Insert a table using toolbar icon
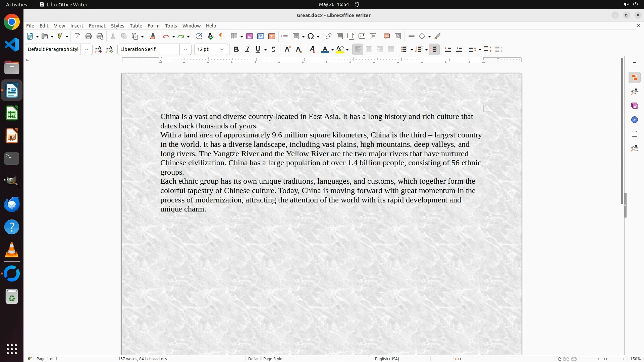Viewport: 644px width, 362px height. pos(234,37)
